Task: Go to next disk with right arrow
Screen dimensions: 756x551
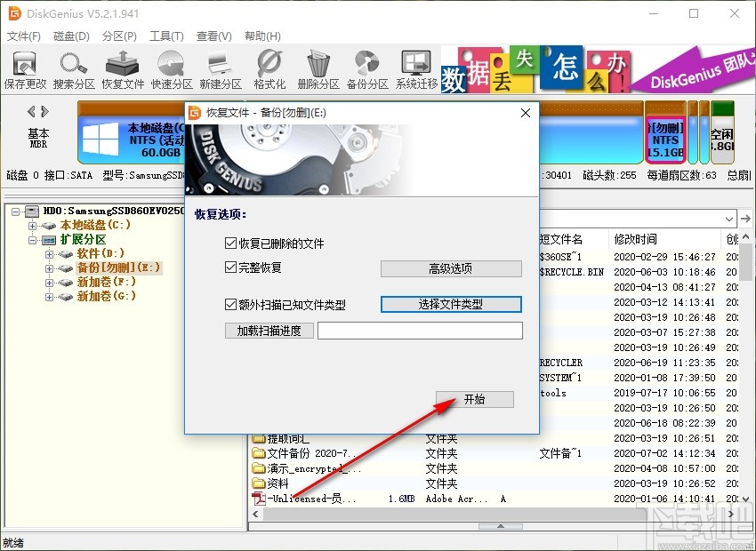Action: coord(44,112)
